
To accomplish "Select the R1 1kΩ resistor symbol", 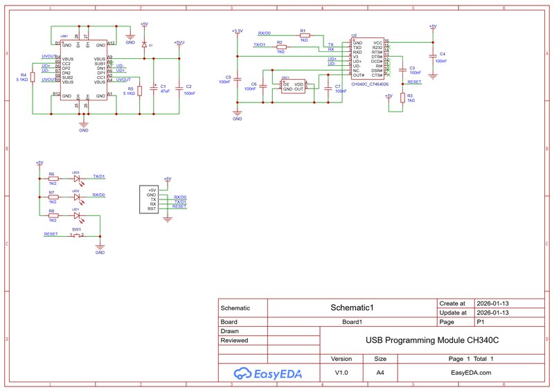I will point(305,35).
